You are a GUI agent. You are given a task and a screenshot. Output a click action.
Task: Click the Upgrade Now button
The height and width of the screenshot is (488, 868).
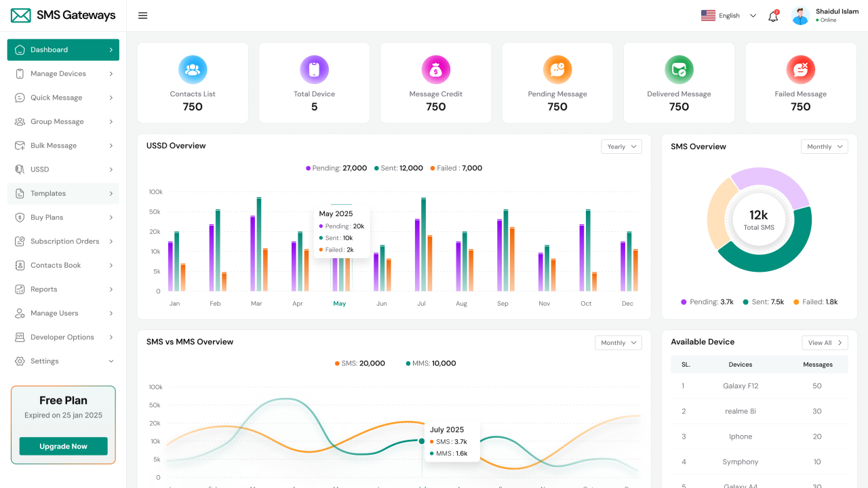[63, 446]
